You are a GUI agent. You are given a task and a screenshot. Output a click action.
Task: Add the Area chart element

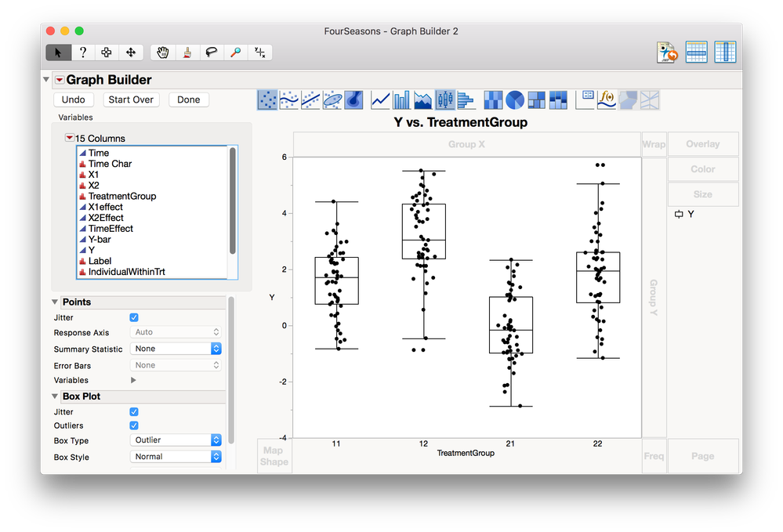click(423, 100)
